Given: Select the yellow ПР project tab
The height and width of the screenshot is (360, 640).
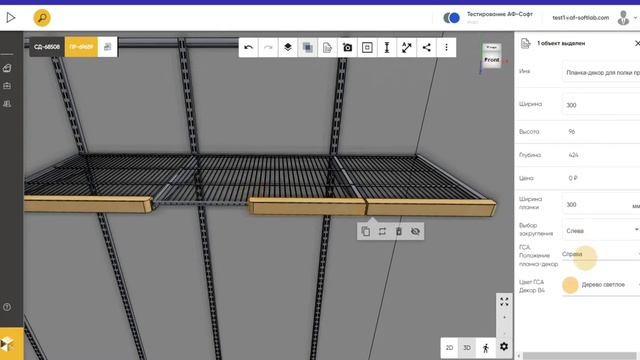Looking at the screenshot, I should coord(81,47).
